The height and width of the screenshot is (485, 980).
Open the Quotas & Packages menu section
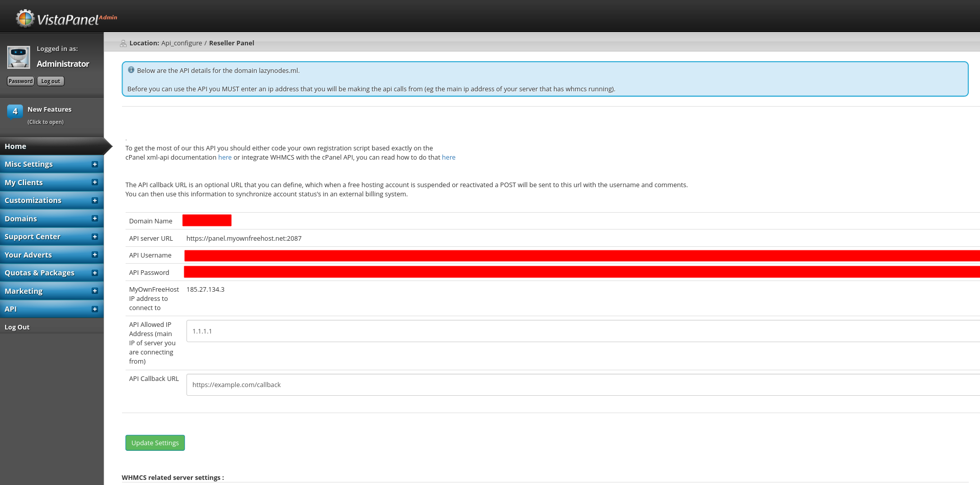click(40, 273)
